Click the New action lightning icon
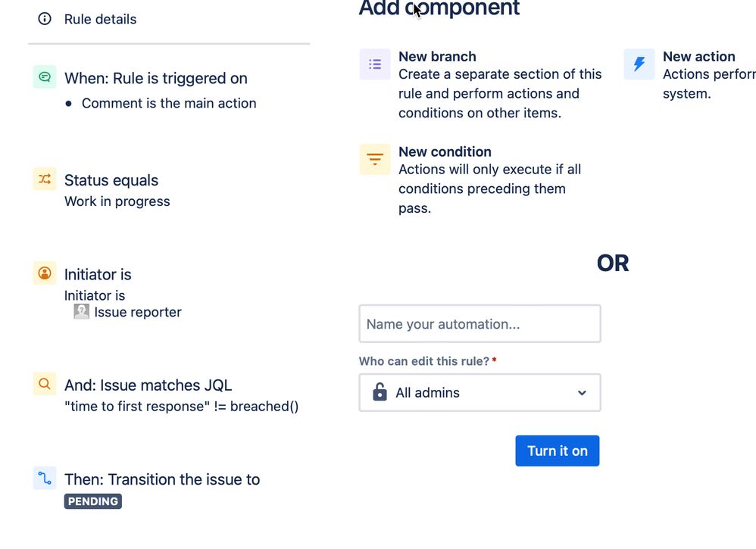 coord(639,64)
